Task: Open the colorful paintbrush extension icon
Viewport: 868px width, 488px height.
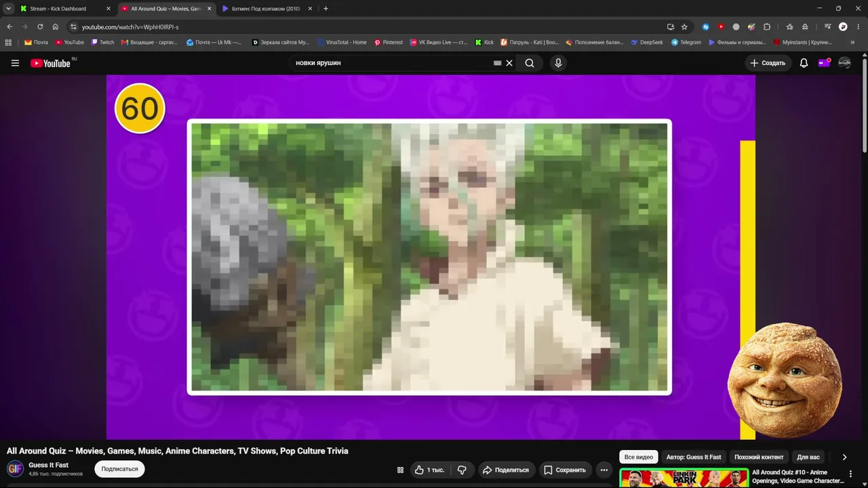Action: (x=751, y=26)
